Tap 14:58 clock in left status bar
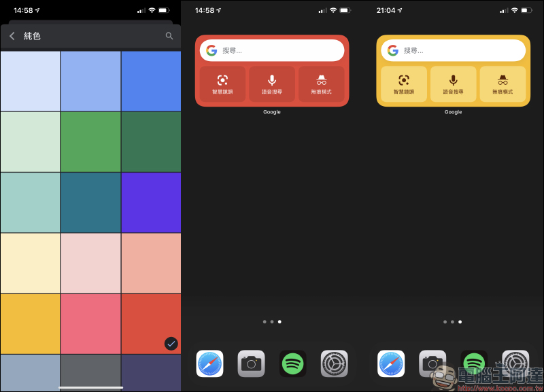544x392 pixels. coord(23,10)
